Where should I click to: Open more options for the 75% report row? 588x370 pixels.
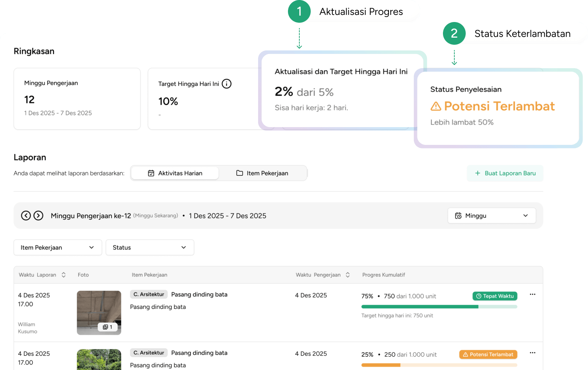tap(532, 294)
